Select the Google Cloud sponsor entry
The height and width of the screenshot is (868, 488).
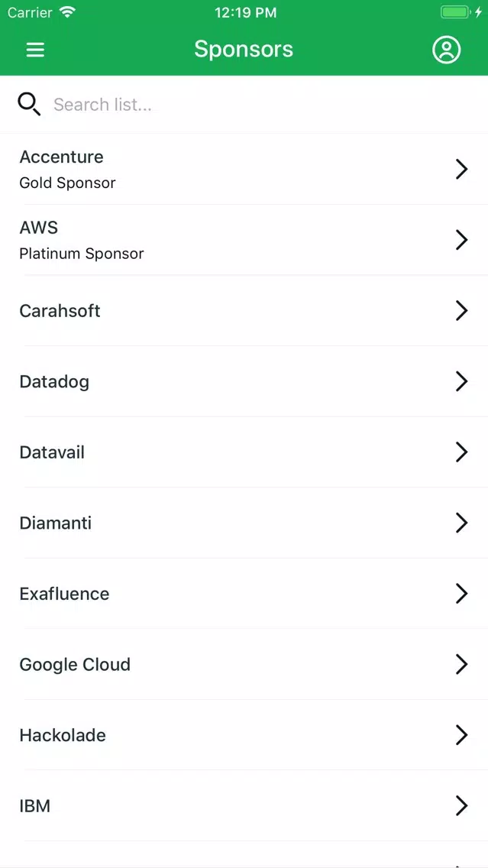click(244, 664)
